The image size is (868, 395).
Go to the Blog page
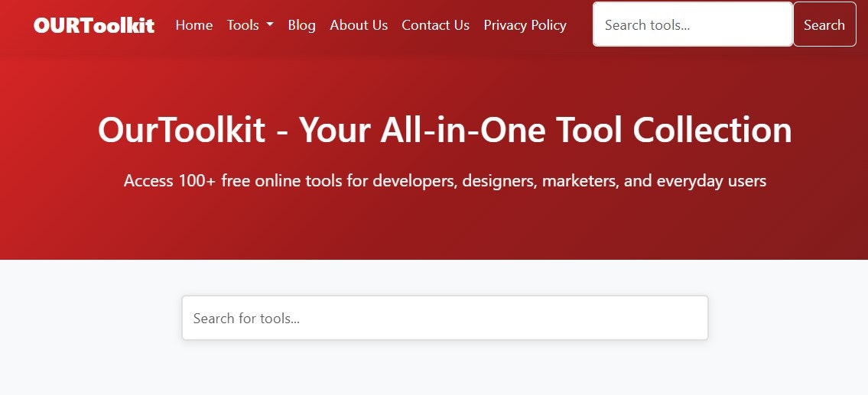pyautogui.click(x=301, y=25)
